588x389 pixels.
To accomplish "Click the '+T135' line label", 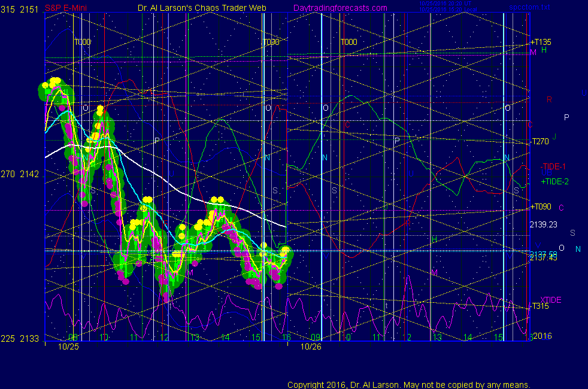I will [x=541, y=42].
